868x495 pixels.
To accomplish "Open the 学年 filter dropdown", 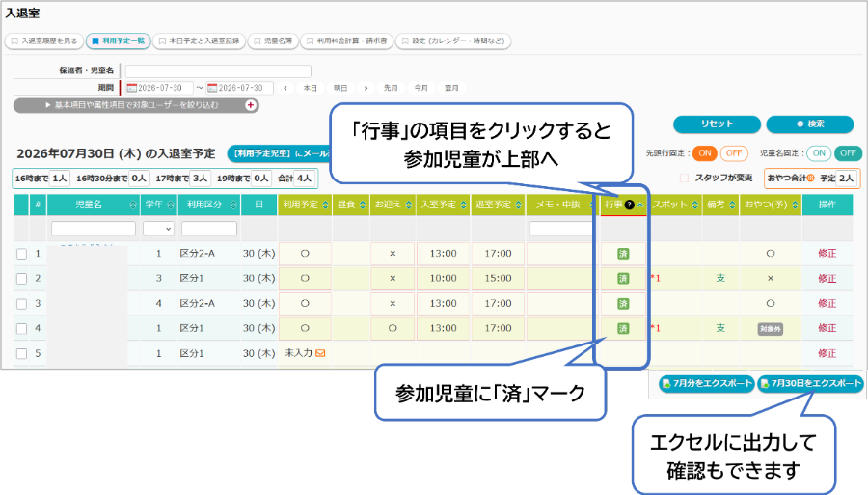I will [x=158, y=229].
